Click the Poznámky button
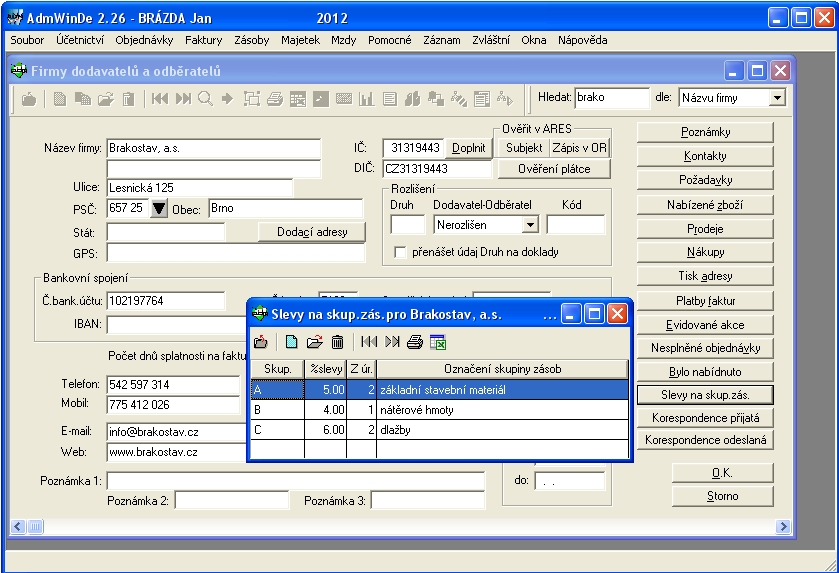 (x=705, y=132)
